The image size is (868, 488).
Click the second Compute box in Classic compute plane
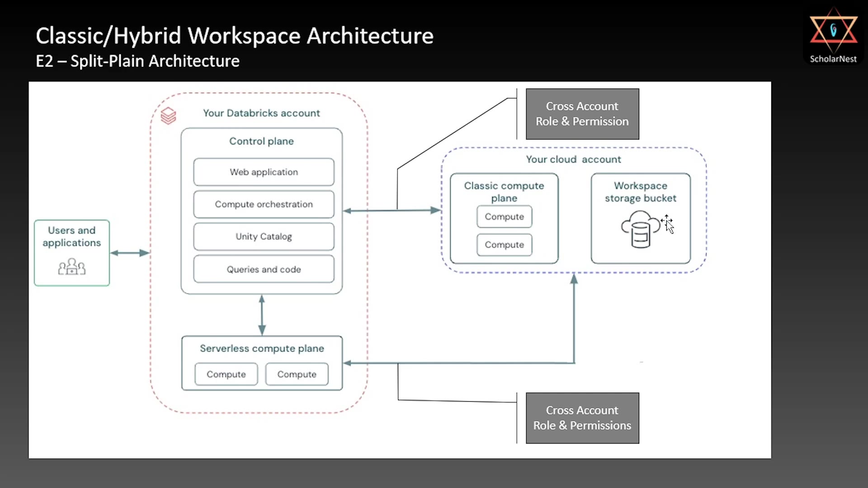[x=504, y=245]
